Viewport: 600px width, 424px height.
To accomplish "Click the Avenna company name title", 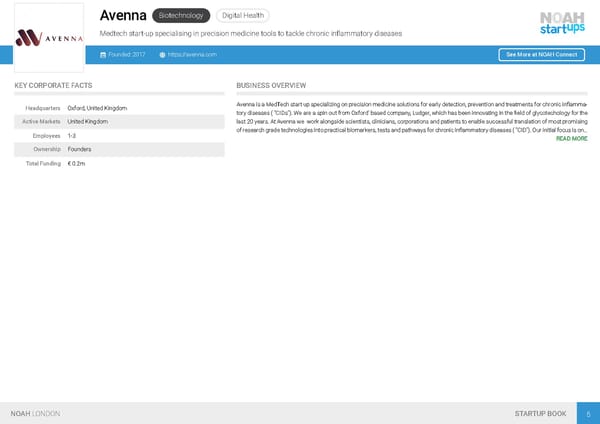I will [123, 16].
